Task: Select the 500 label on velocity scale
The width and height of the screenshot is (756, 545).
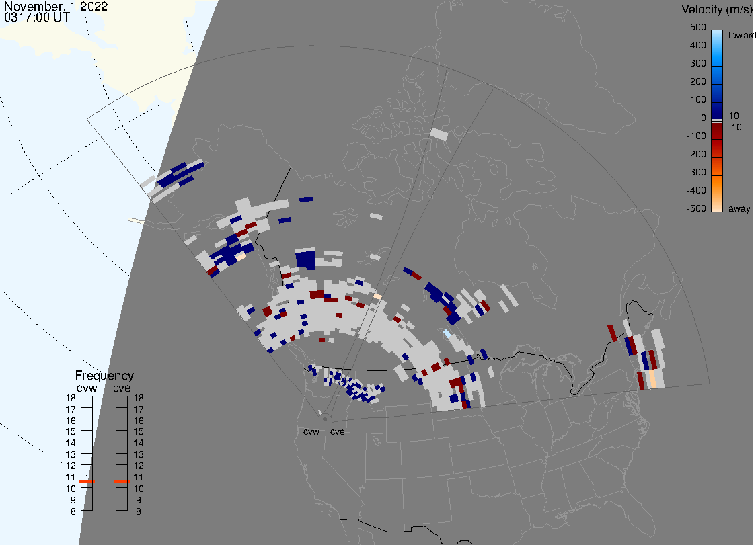Action: (697, 27)
